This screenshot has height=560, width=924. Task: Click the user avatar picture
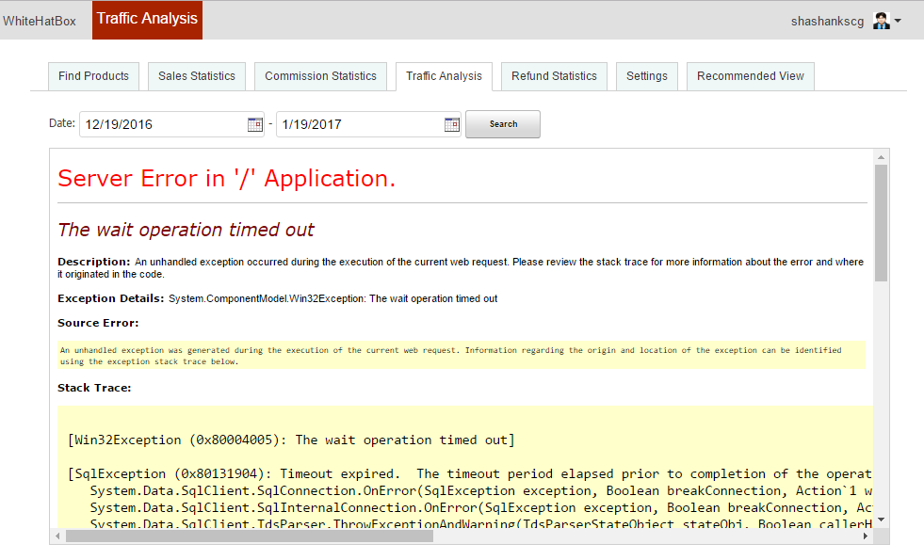pyautogui.click(x=881, y=21)
